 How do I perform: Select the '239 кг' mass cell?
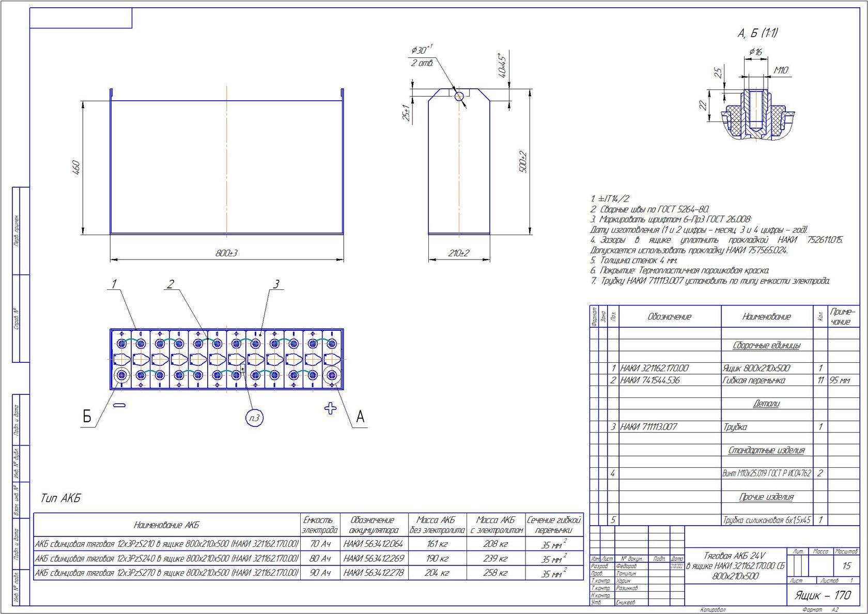[x=495, y=559]
